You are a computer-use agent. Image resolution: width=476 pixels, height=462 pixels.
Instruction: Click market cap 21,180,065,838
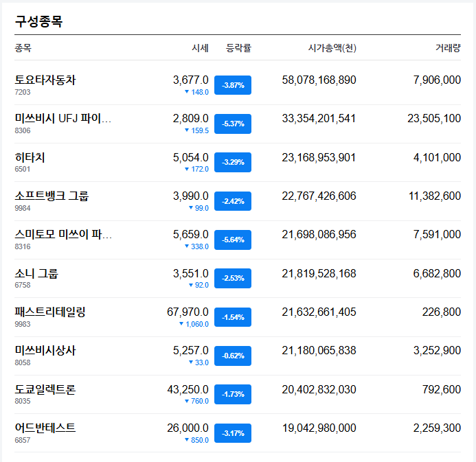(319, 351)
